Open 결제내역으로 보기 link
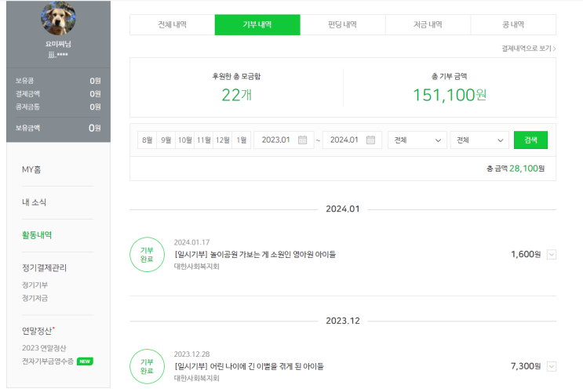583x392 pixels. pos(529,49)
